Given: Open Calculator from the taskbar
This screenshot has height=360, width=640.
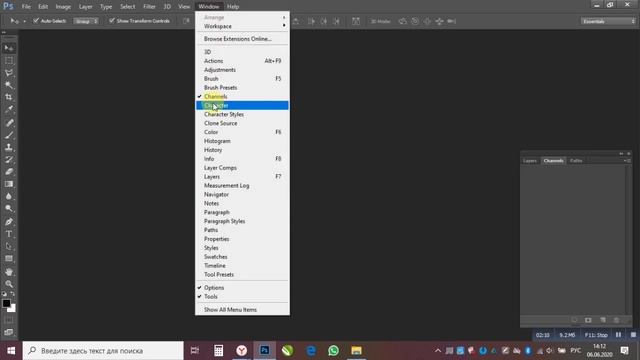Looking at the screenshot, I should (218, 351).
